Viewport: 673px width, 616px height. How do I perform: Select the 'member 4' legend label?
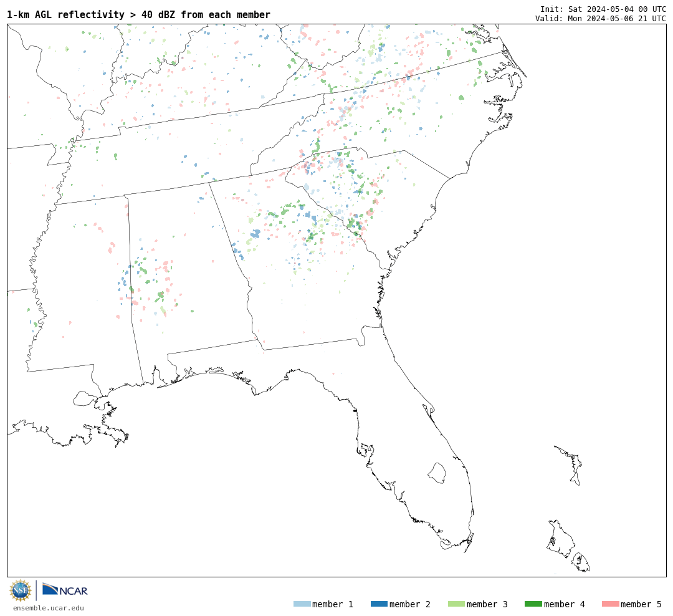565,604
